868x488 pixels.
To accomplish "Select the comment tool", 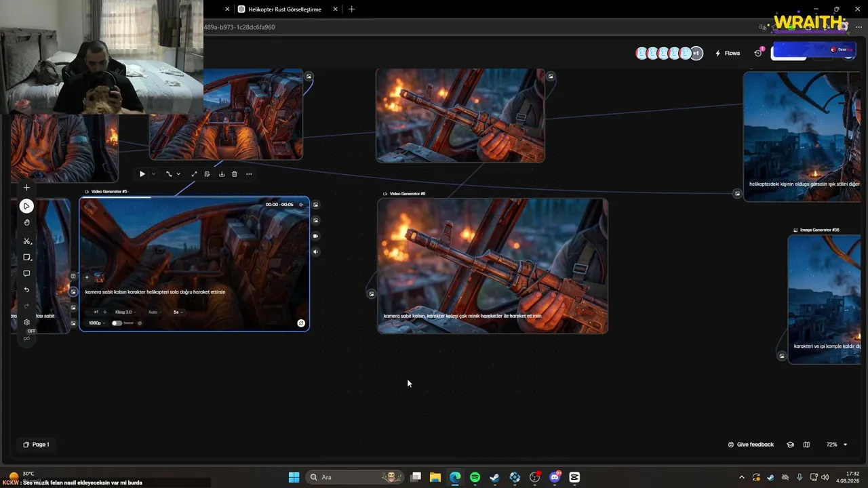I will [26, 274].
